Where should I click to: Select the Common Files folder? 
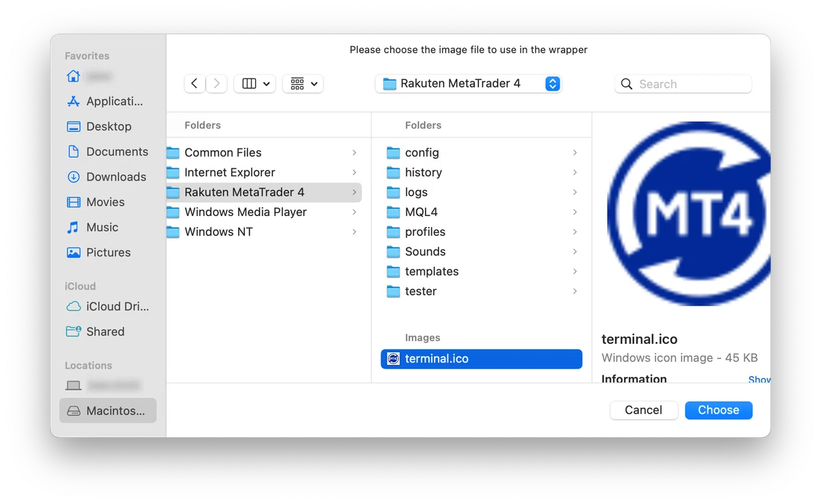coord(264,152)
